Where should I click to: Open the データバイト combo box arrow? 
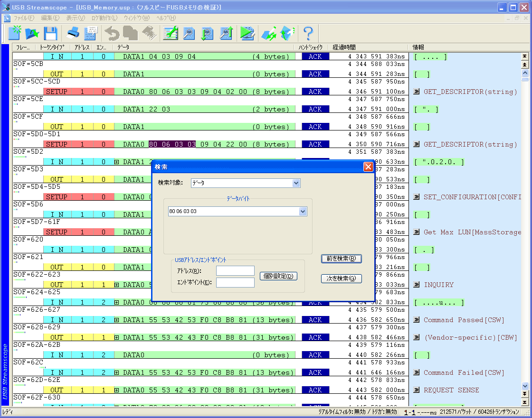coord(303,212)
